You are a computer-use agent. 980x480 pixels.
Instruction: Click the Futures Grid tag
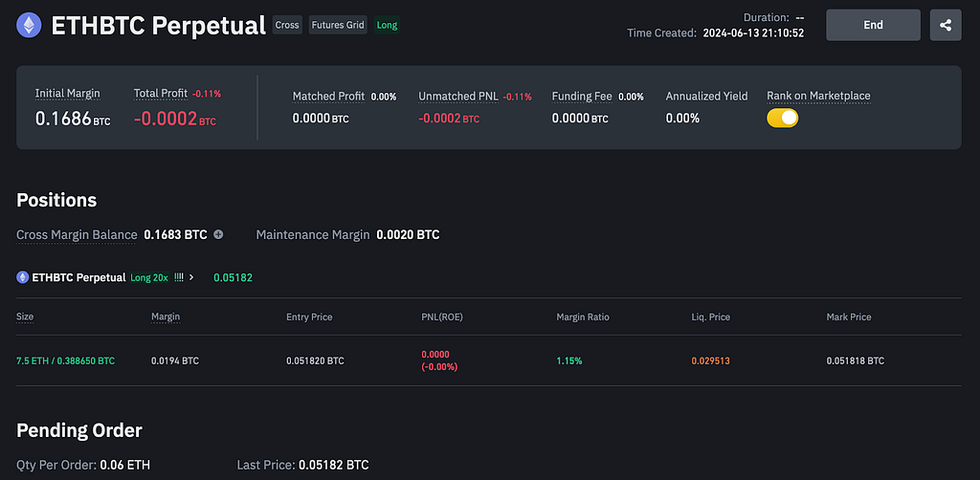point(338,26)
